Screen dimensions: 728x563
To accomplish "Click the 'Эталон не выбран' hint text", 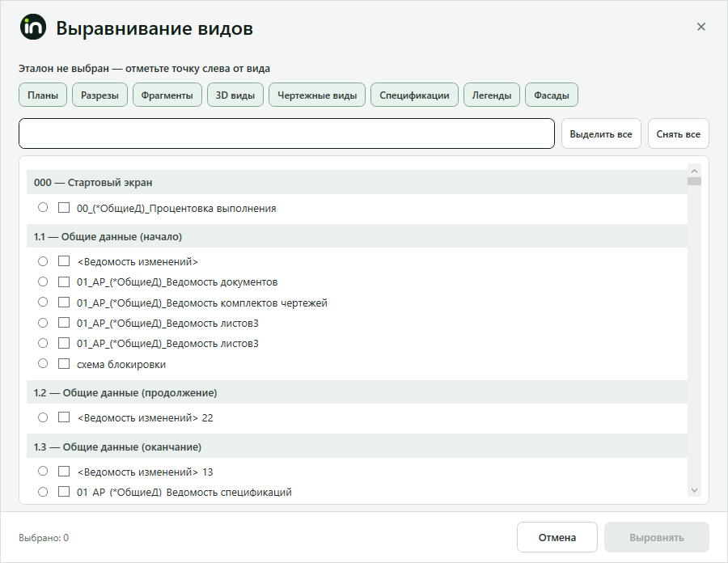I will coord(64,68).
